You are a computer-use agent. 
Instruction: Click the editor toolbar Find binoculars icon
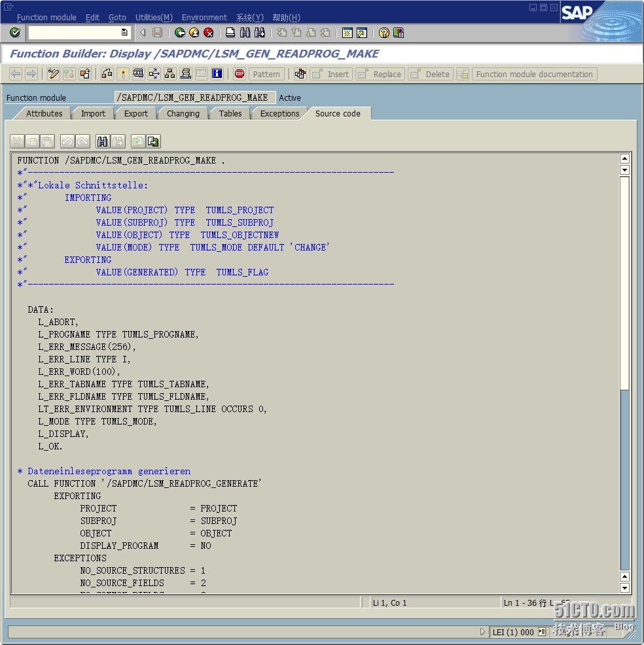(x=102, y=141)
